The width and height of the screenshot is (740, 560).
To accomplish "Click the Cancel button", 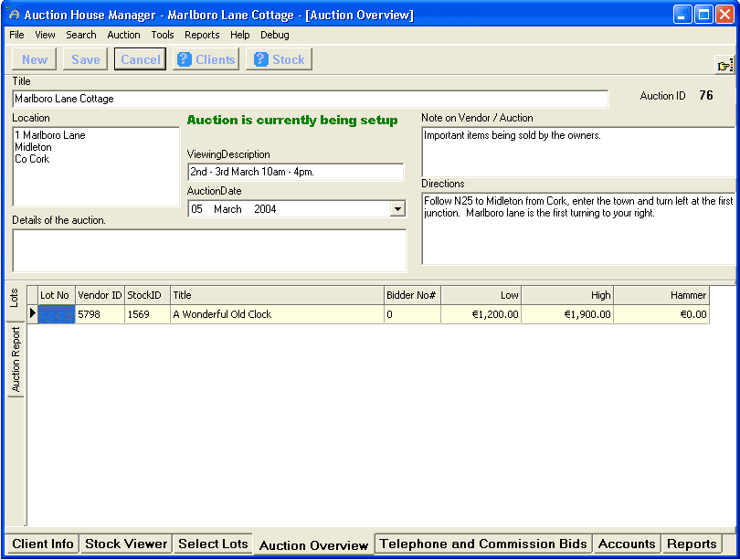I will tap(140, 59).
